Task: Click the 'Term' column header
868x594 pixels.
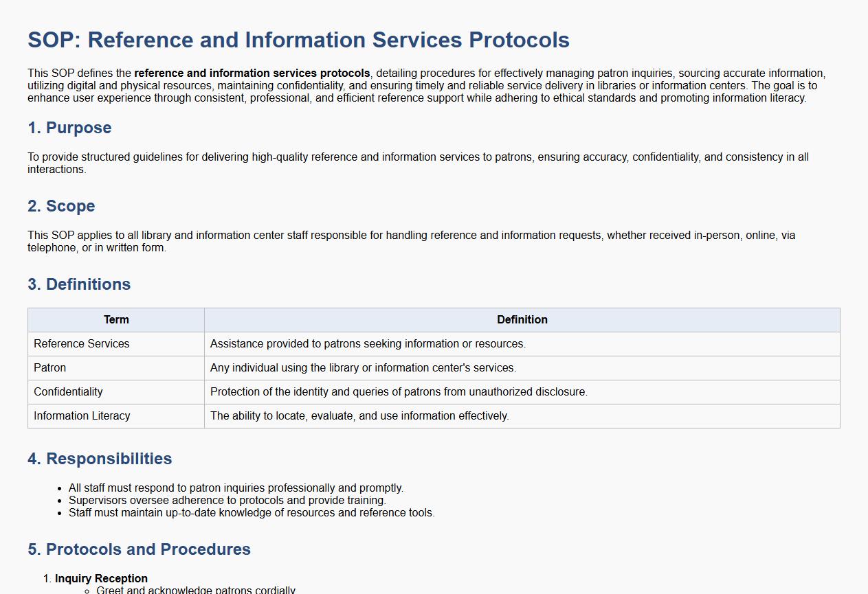Action: tap(116, 320)
